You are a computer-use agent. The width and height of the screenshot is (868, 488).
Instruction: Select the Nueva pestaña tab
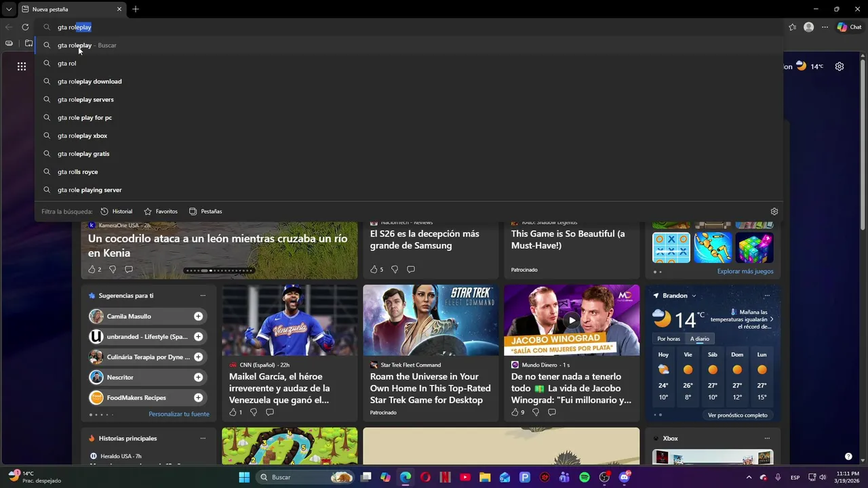click(x=71, y=9)
